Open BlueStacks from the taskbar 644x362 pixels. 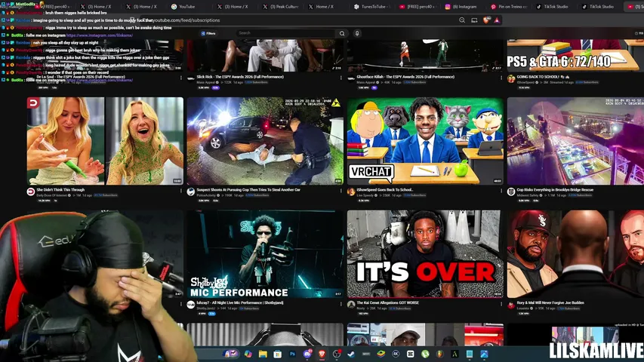click(381, 354)
